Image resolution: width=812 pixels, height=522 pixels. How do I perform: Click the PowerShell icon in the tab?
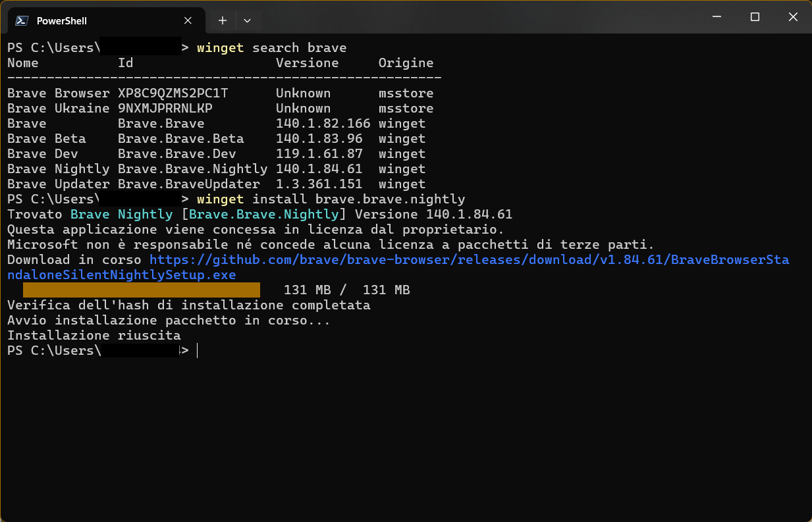click(22, 21)
